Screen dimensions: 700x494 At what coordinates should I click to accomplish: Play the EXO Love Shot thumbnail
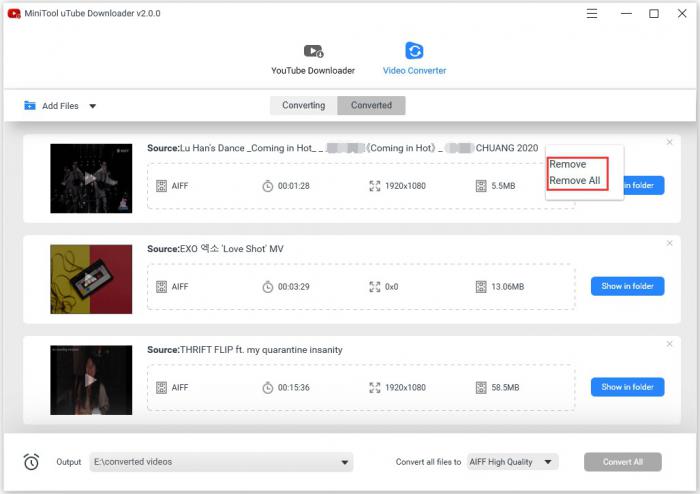[x=91, y=279]
